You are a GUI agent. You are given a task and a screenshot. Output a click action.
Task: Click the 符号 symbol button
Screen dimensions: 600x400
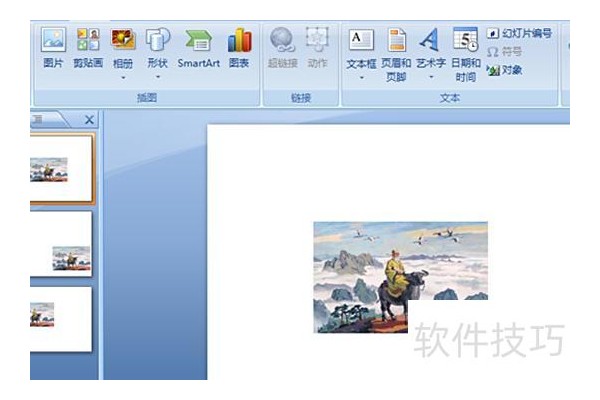coord(504,52)
